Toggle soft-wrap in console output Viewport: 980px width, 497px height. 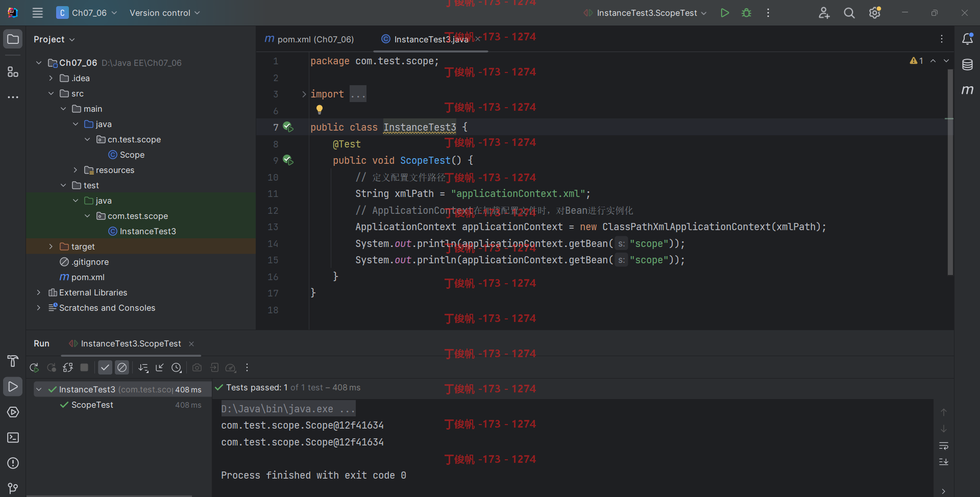(944, 446)
